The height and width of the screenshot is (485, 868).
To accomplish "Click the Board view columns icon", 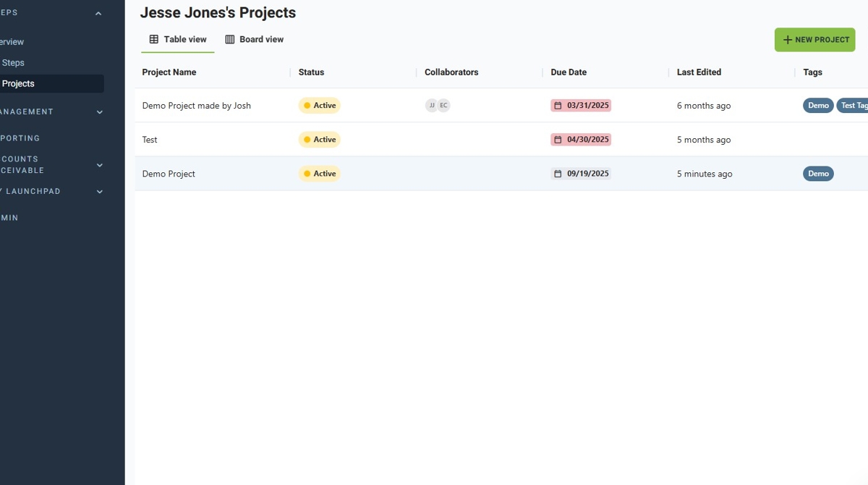I will tap(230, 39).
